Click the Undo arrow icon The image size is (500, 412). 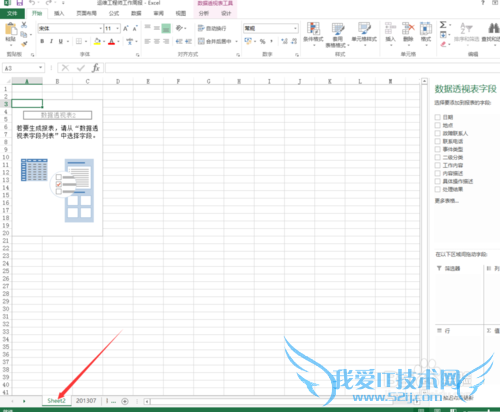(32, 3)
